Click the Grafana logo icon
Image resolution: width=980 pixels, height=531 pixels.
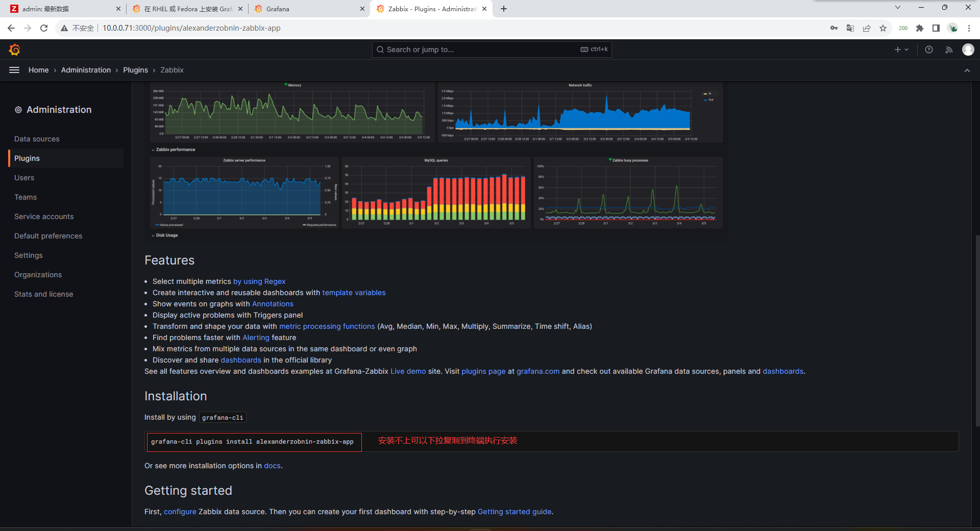point(14,50)
